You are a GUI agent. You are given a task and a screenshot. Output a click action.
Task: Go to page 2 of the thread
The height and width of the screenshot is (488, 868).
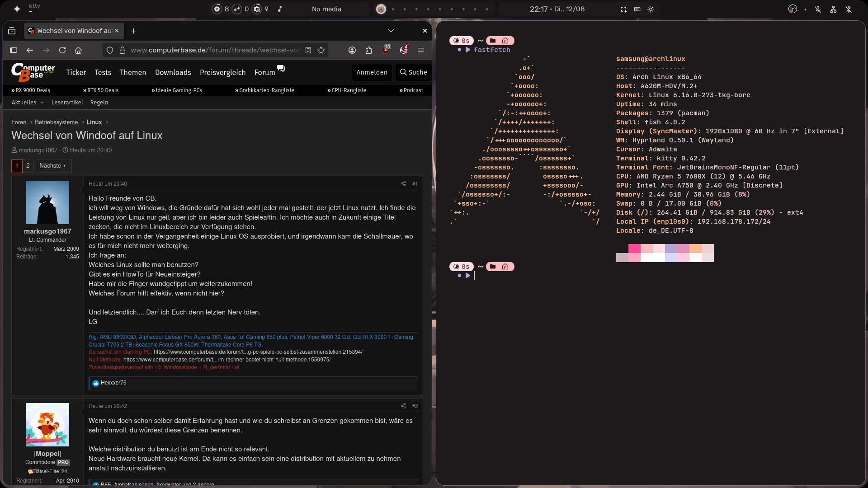(28, 166)
